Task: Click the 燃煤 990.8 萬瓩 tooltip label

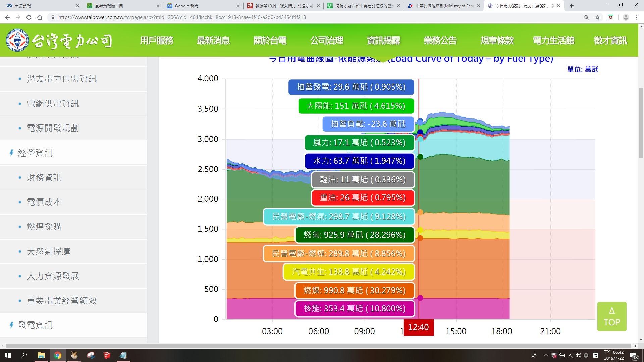Action: [355, 290]
